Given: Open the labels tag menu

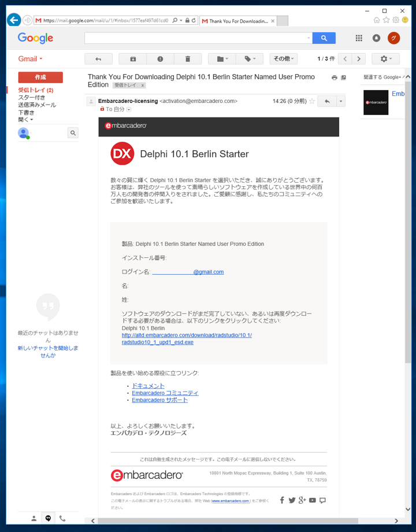Looking at the screenshot, I should click(x=250, y=59).
